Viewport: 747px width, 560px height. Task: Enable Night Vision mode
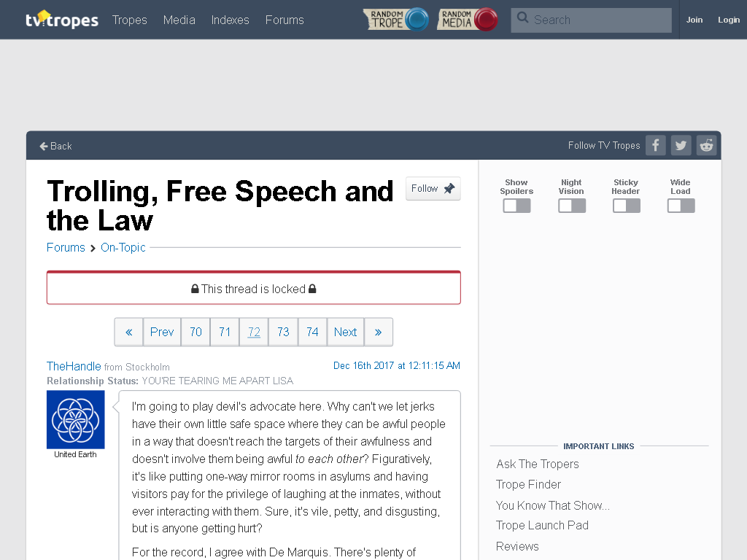pyautogui.click(x=572, y=206)
